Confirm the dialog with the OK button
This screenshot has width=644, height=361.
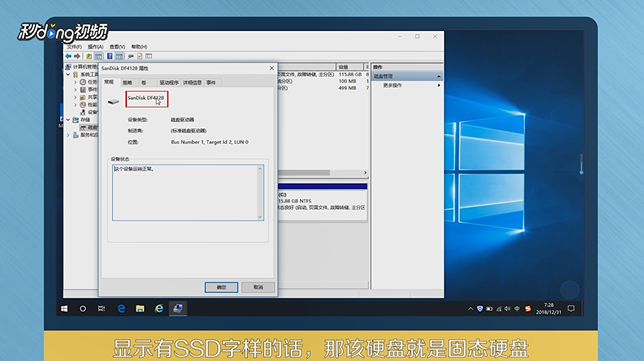pyautogui.click(x=221, y=287)
